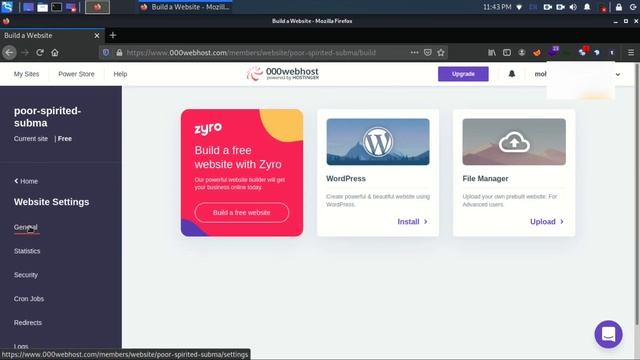640x360 pixels.
Task: Open Security settings in the sidebar
Action: coord(26,275)
